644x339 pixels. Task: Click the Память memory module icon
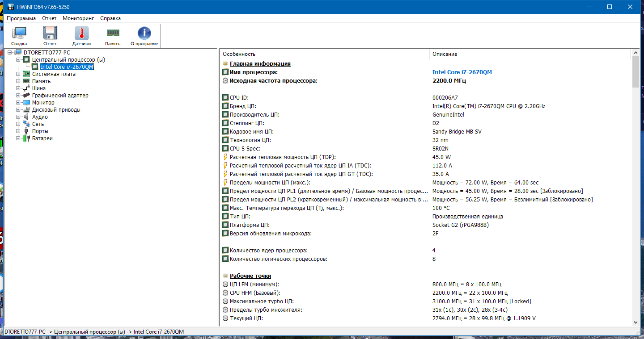click(113, 33)
